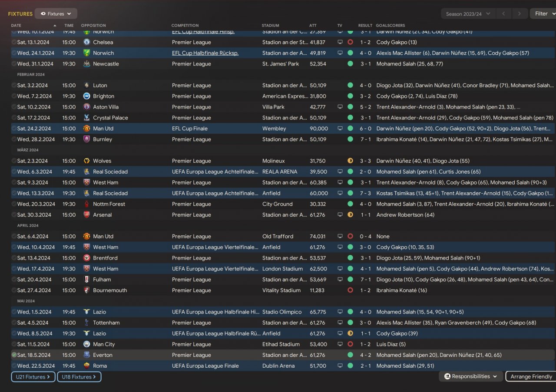The image size is (556, 392).
Task: Open the Dublin Arena stadium link
Action: (x=278, y=366)
